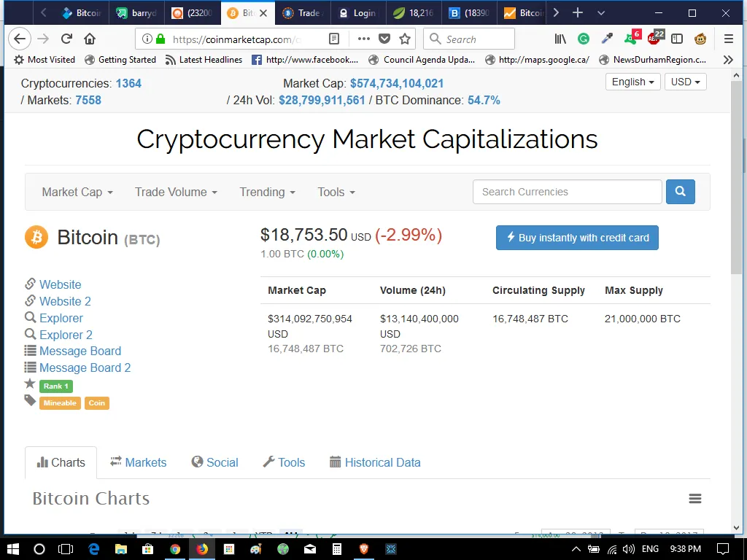The height and width of the screenshot is (560, 747).
Task: Go back using the browser back arrow
Action: [20, 39]
